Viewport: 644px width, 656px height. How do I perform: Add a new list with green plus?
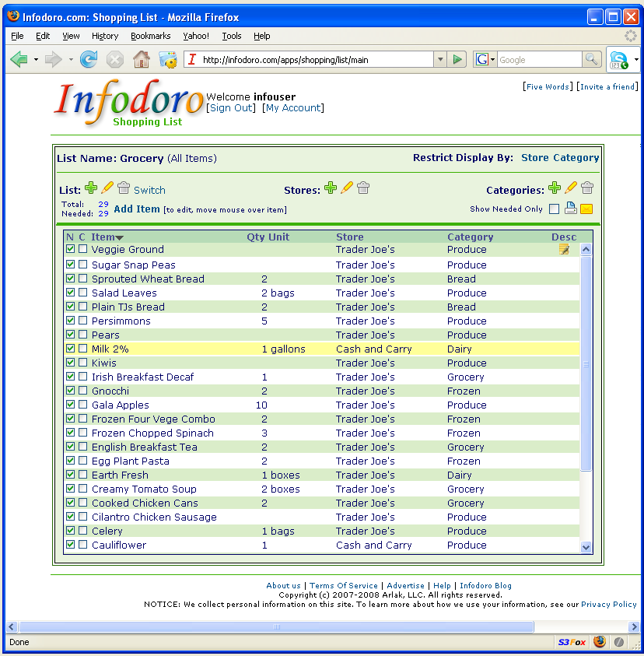(91, 188)
